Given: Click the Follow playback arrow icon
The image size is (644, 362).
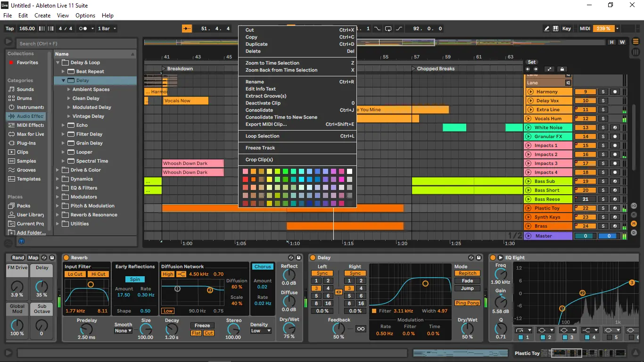Looking at the screenshot, I should 187,28.
